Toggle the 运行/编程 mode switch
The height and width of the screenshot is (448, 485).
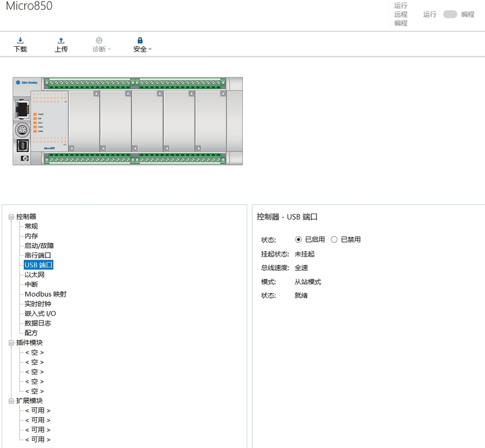pyautogui.click(x=450, y=14)
